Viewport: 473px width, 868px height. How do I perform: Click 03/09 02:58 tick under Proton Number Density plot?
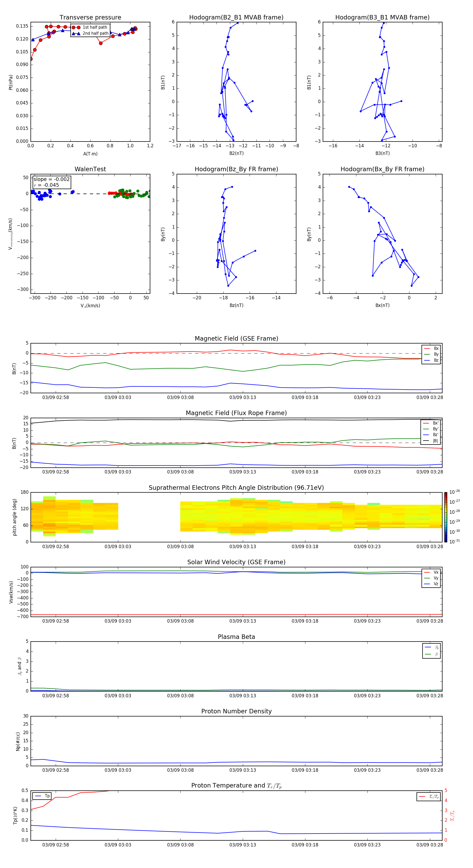pyautogui.click(x=55, y=770)
